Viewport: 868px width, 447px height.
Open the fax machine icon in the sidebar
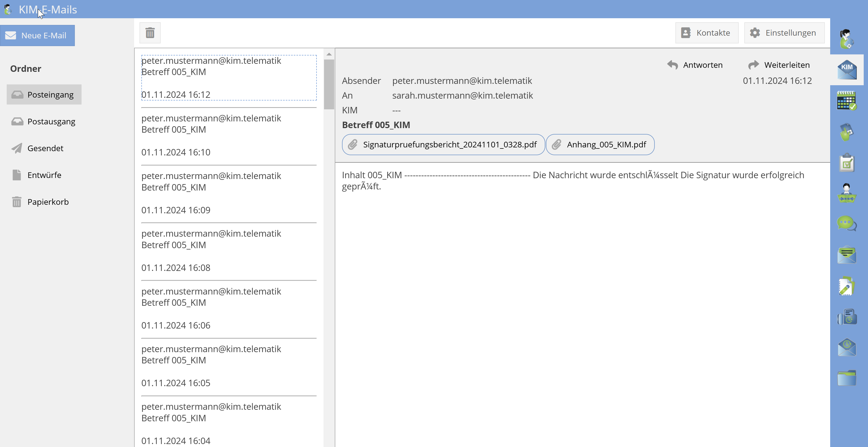(847, 317)
